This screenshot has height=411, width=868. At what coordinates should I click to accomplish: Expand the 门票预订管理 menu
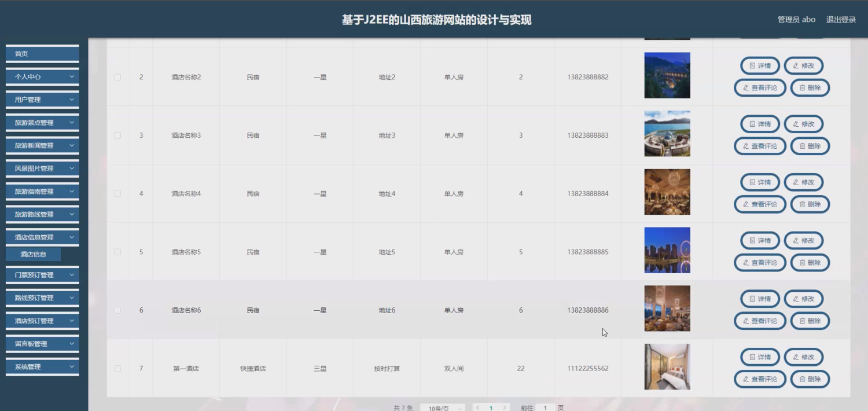(x=42, y=275)
